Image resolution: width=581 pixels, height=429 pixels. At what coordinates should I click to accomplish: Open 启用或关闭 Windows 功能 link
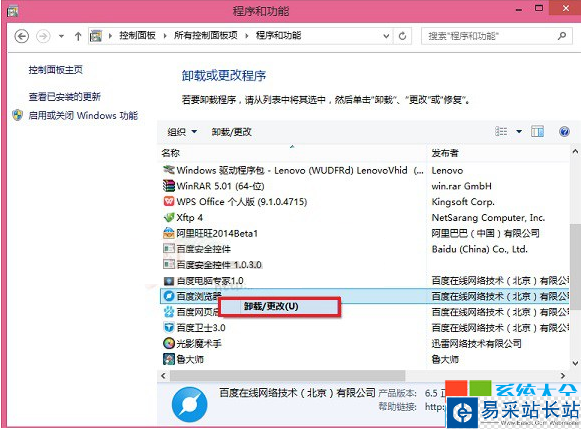[83, 116]
